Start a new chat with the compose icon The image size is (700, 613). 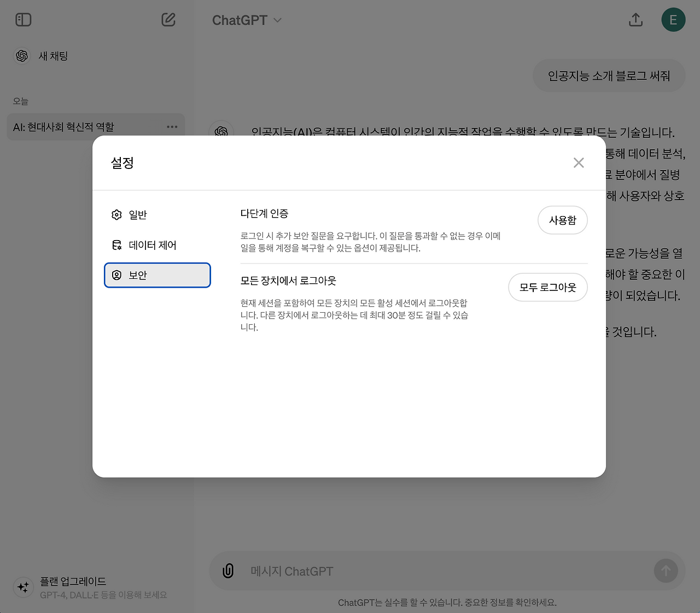tap(168, 20)
